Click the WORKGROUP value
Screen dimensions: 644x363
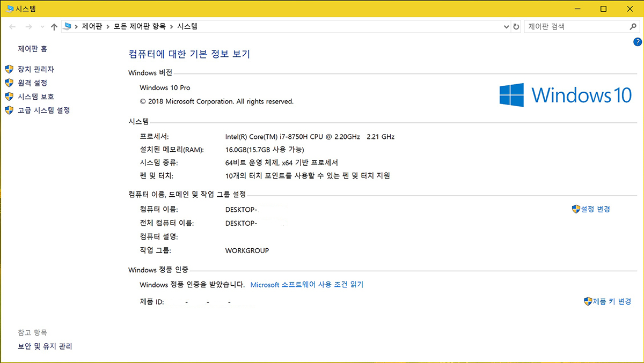click(x=247, y=250)
